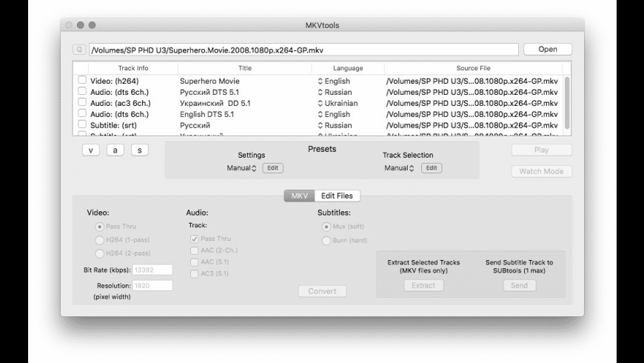Viewport: 644px width, 363px height.
Task: Click title cell 'Superhero Movie'
Action: tap(209, 81)
